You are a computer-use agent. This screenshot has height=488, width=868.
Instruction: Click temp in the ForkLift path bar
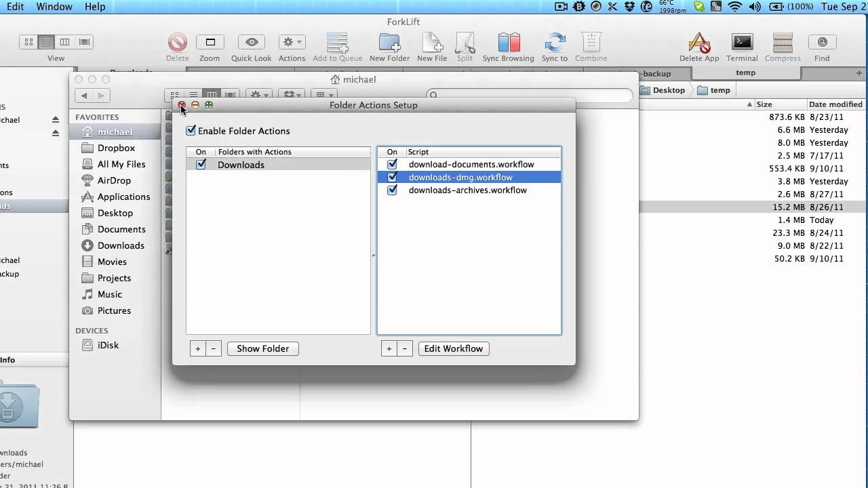tap(713, 90)
